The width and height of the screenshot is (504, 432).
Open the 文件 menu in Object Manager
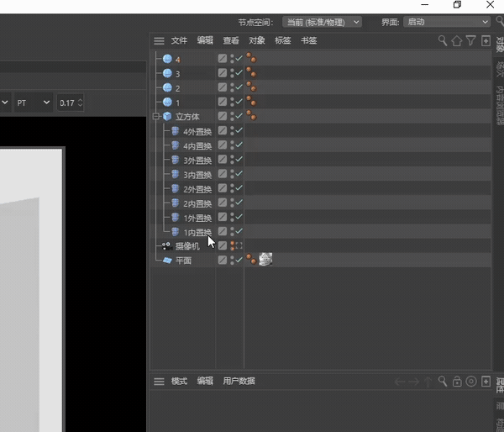(179, 40)
